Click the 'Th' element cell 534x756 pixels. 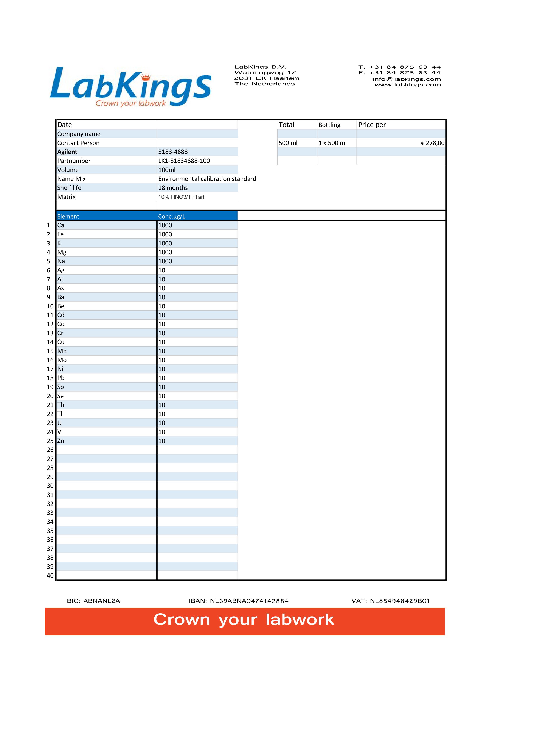106,405
